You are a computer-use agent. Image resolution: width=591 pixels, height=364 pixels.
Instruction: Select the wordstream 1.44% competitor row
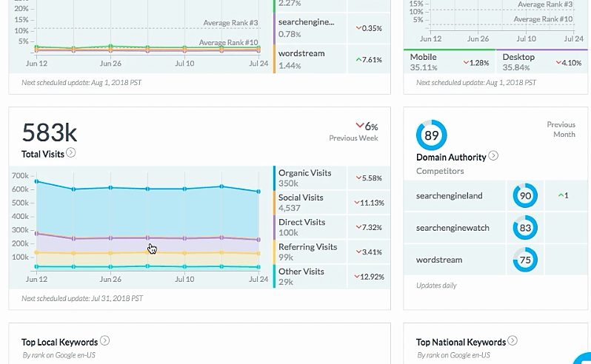pyautogui.click(x=332, y=59)
